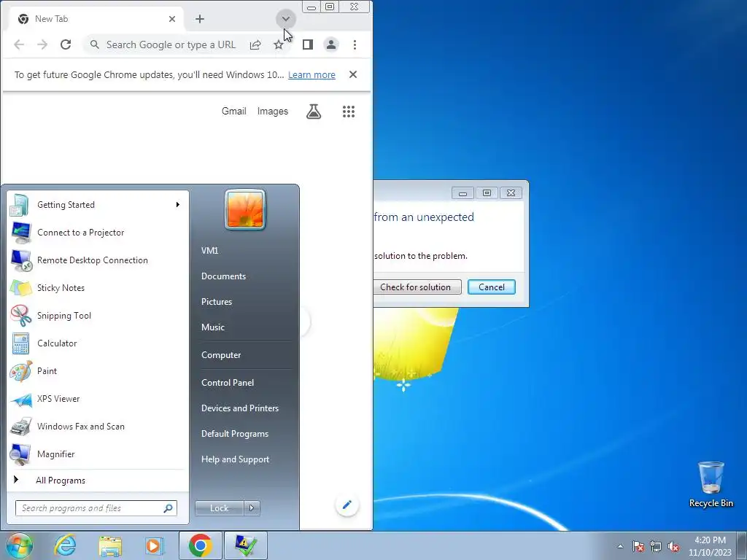
Task: Click the taskbar clock showing 4:20 PM
Action: point(710,546)
